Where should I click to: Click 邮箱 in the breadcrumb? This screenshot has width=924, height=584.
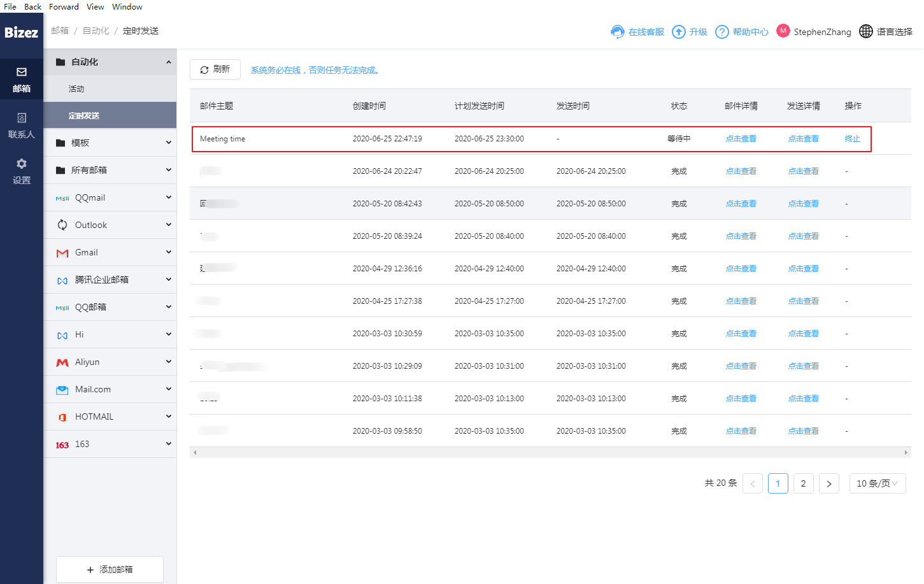click(60, 31)
